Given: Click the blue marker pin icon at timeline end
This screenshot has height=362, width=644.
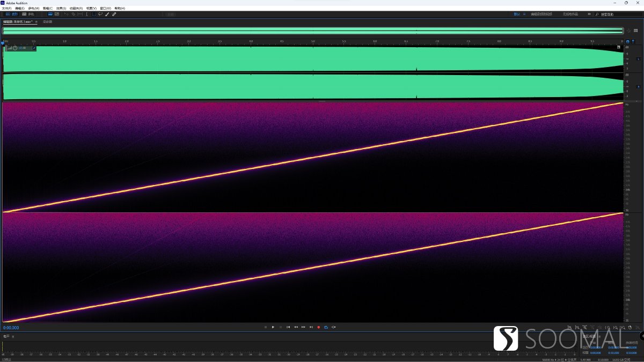Looking at the screenshot, I should pos(633,41).
